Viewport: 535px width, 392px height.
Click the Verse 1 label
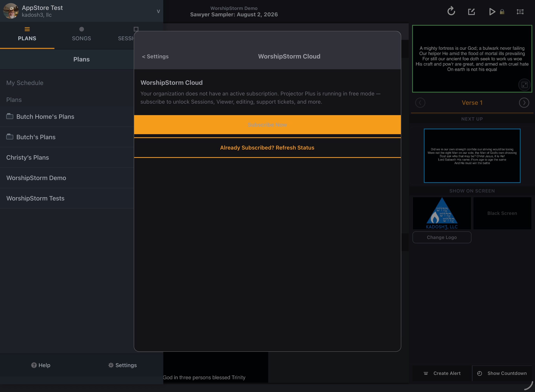(x=472, y=103)
